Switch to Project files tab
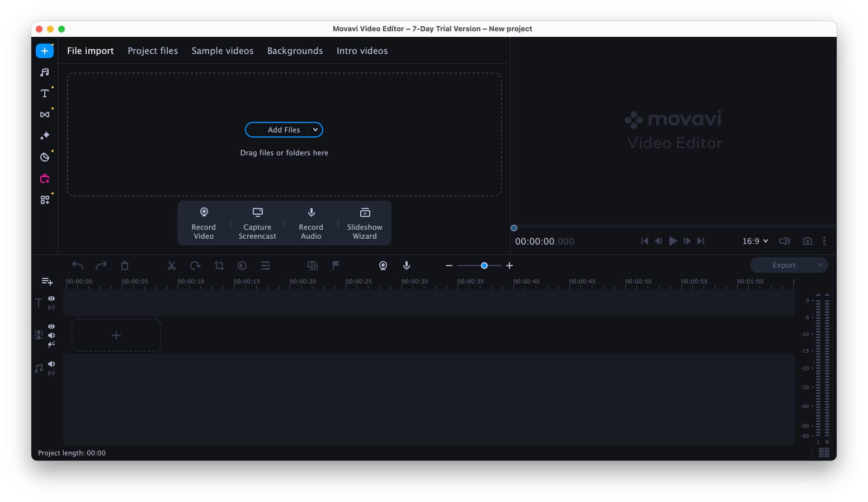868x502 pixels. pyautogui.click(x=153, y=51)
